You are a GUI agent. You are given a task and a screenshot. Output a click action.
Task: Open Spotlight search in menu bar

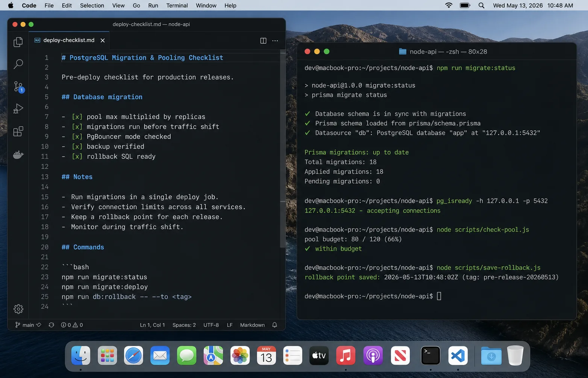[481, 5]
